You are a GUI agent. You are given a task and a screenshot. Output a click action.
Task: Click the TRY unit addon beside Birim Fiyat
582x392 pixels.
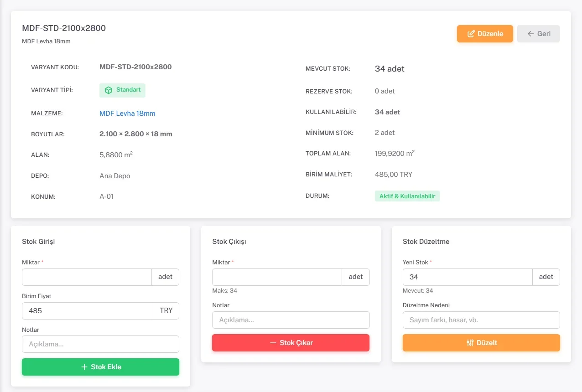[166, 311]
